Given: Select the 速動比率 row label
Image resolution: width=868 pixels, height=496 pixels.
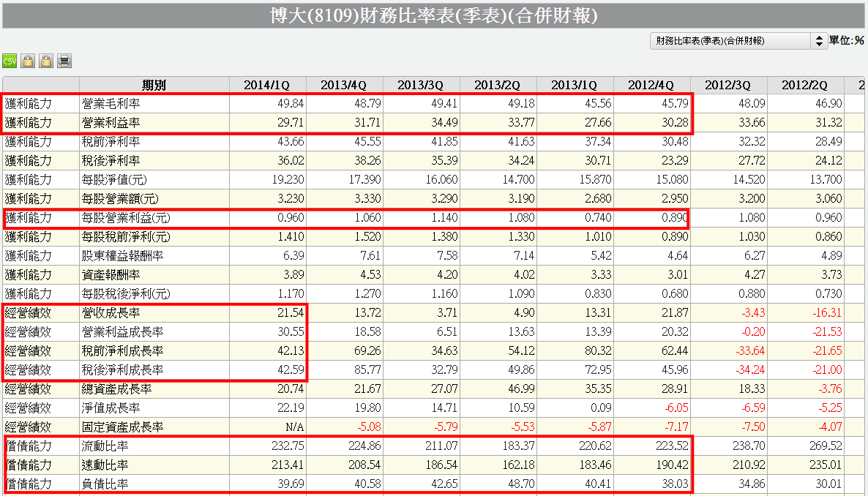Looking at the screenshot, I should tap(105, 465).
